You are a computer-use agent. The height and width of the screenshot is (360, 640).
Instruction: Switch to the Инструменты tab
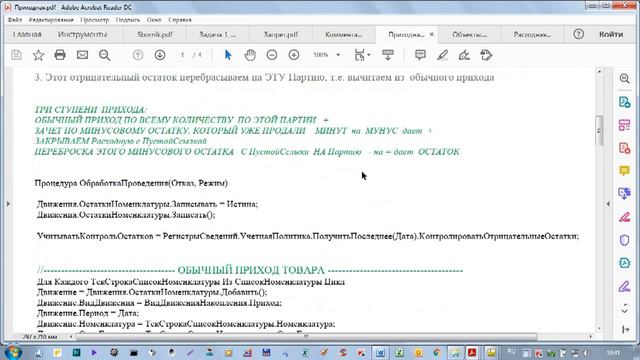click(82, 34)
